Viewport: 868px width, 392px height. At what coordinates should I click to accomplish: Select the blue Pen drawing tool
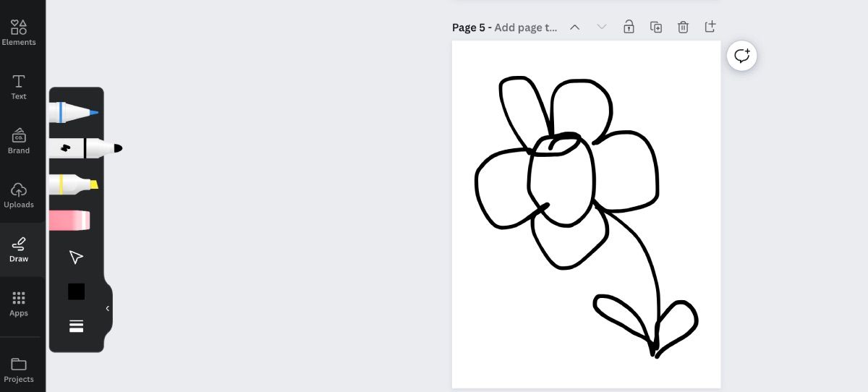click(x=73, y=113)
